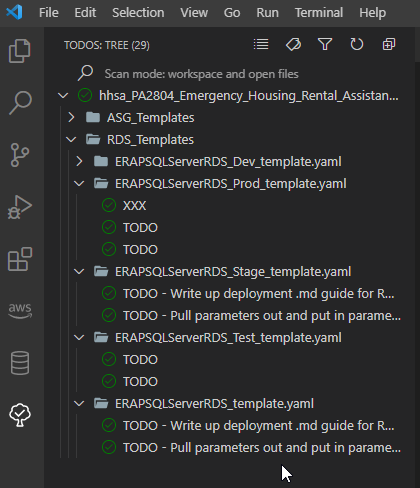Open the Todo Tree view icon

(20, 415)
